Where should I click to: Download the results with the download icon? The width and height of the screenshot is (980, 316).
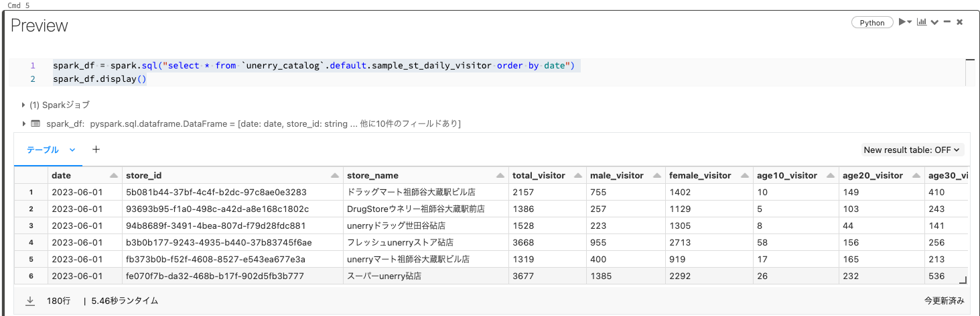[x=30, y=301]
